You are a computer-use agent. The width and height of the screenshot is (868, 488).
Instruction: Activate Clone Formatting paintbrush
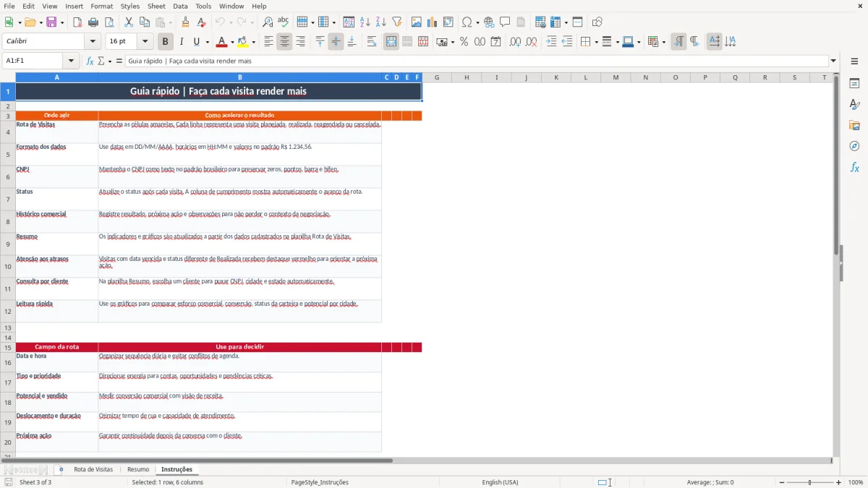186,22
